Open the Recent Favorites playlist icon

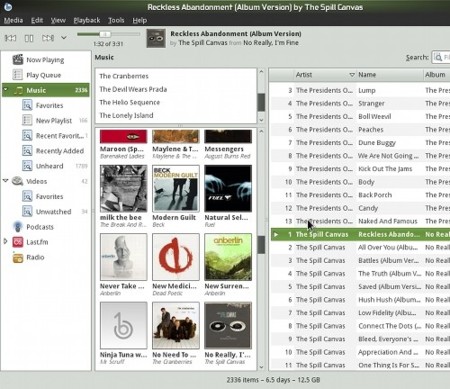tap(27, 136)
